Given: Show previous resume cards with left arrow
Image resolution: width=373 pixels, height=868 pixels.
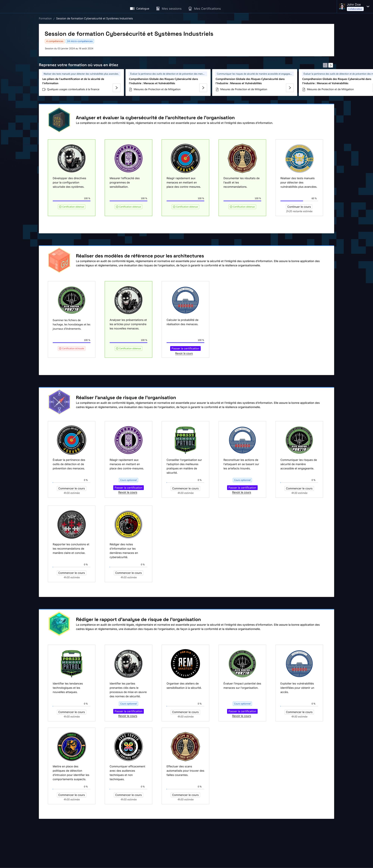Looking at the screenshot, I should click(325, 65).
